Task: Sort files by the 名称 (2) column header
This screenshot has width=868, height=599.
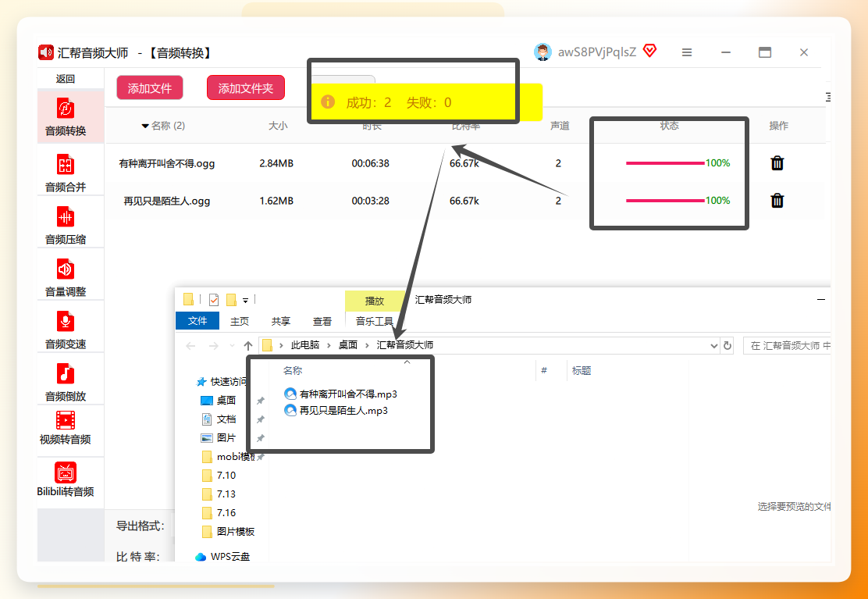Action: click(163, 126)
